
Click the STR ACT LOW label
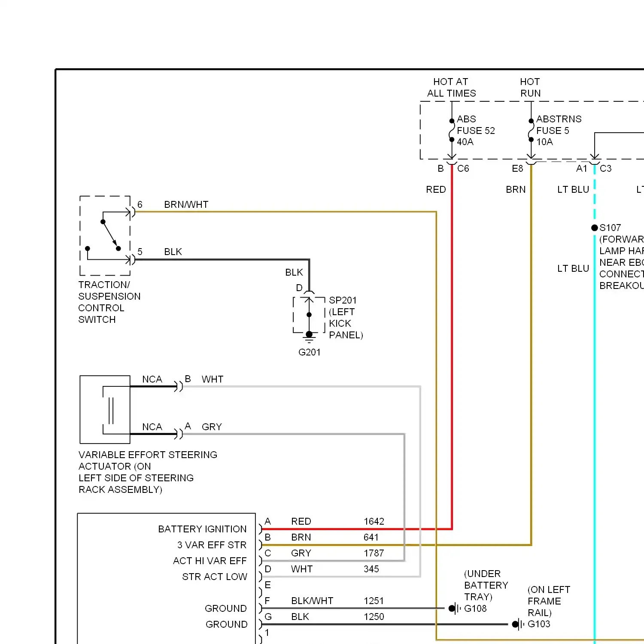click(215, 577)
